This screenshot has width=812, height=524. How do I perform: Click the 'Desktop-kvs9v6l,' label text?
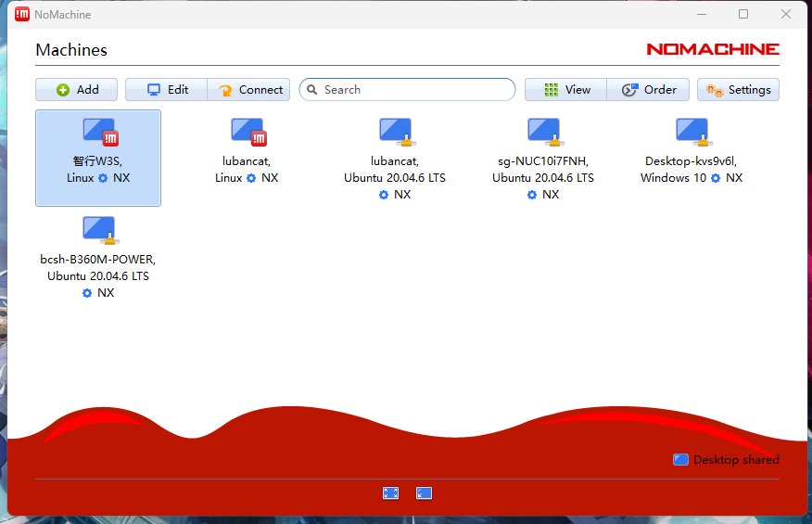point(691,161)
